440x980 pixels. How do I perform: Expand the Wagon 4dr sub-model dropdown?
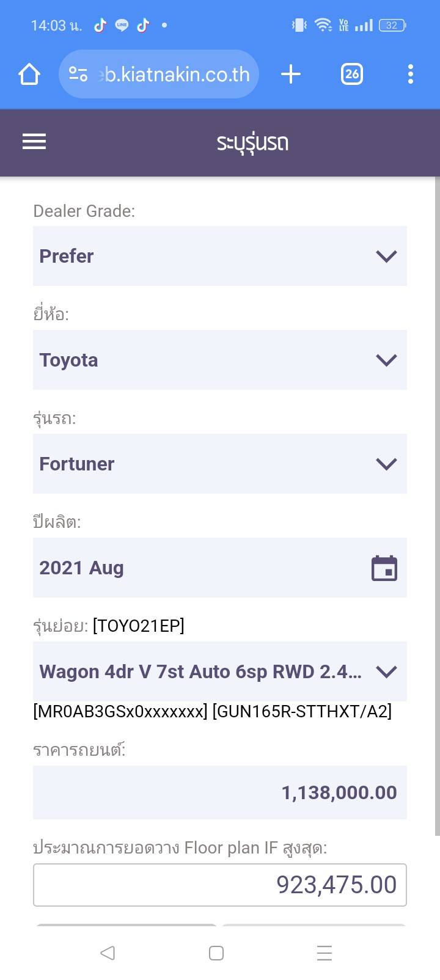[x=220, y=671]
